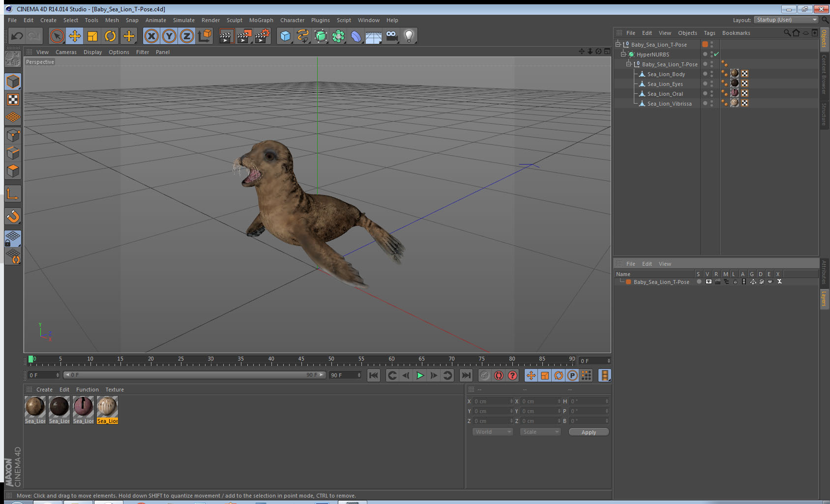The image size is (830, 504).
Task: Open viewport Cameras menu
Action: coord(66,52)
